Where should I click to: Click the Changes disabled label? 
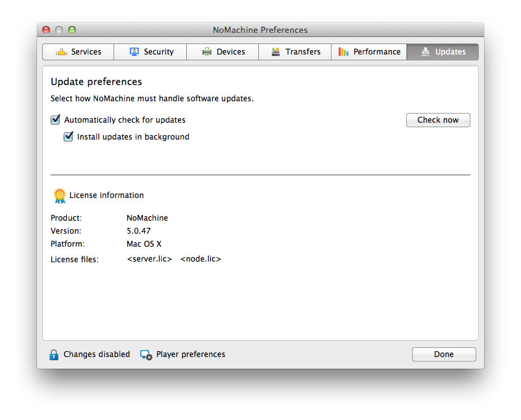(97, 354)
